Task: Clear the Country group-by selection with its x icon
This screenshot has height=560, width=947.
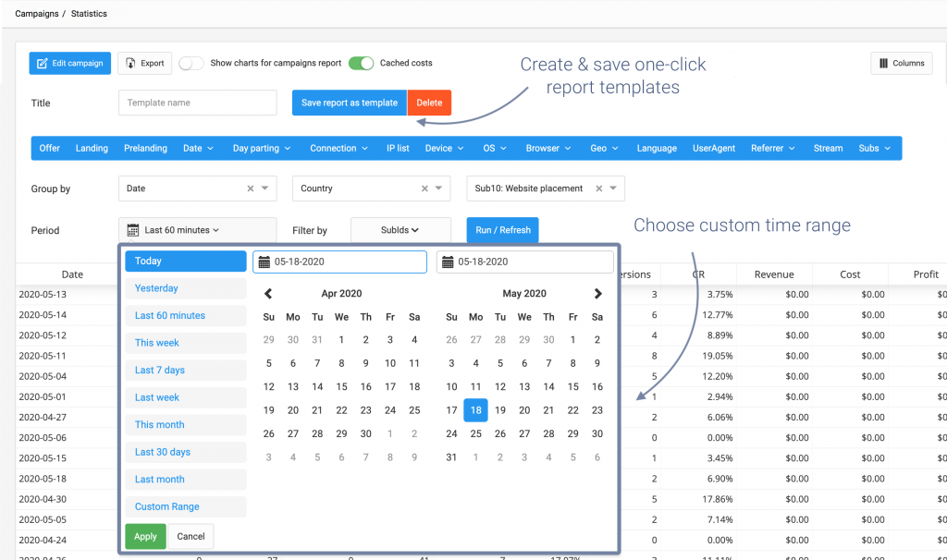Action: [x=425, y=189]
